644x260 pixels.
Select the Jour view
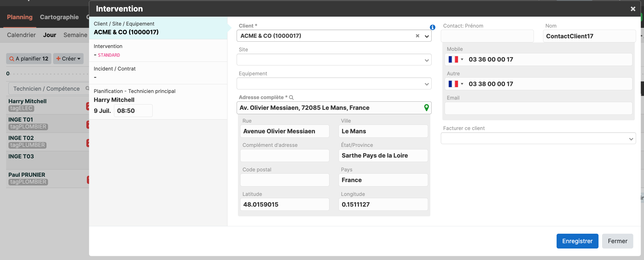(50, 35)
